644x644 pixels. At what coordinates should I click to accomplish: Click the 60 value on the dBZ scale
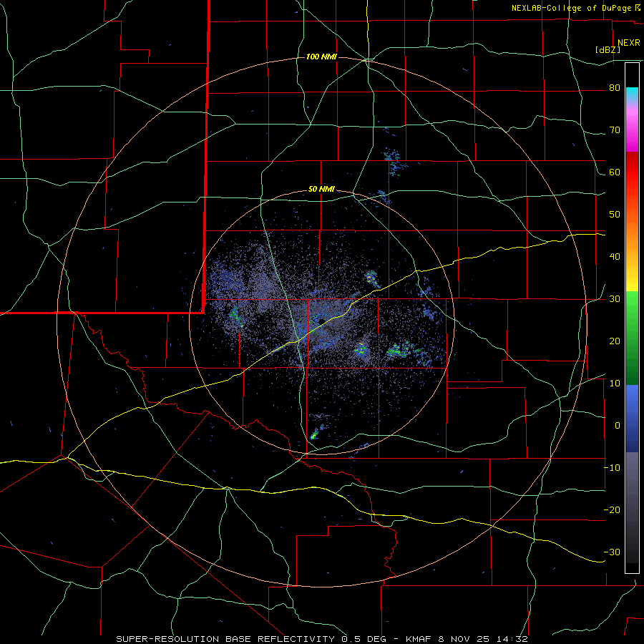pos(615,172)
